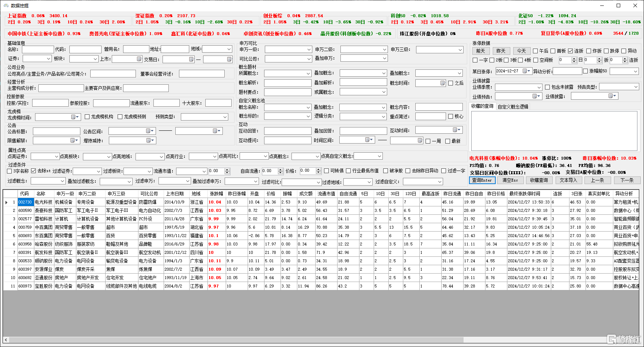Open calendar icon of 交易日 end date
644x347 pixels.
tap(229, 59)
